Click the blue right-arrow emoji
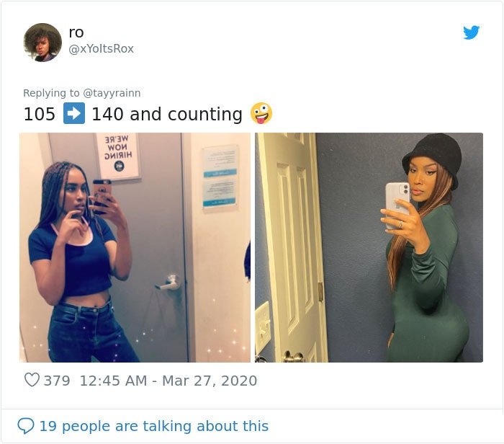 pyautogui.click(x=74, y=113)
